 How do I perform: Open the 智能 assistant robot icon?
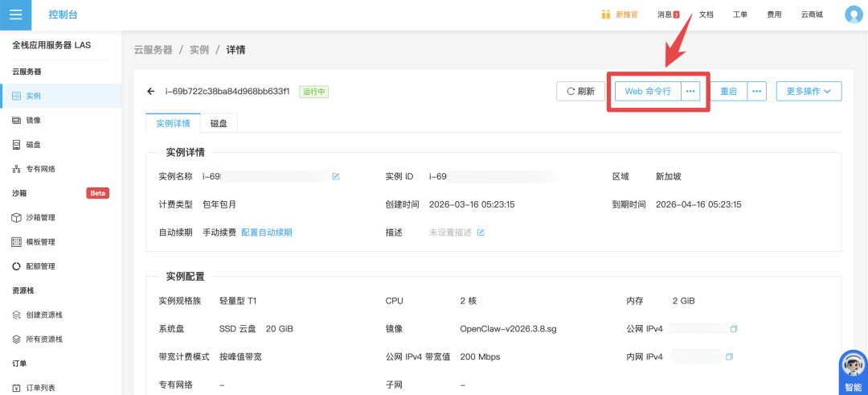click(853, 368)
